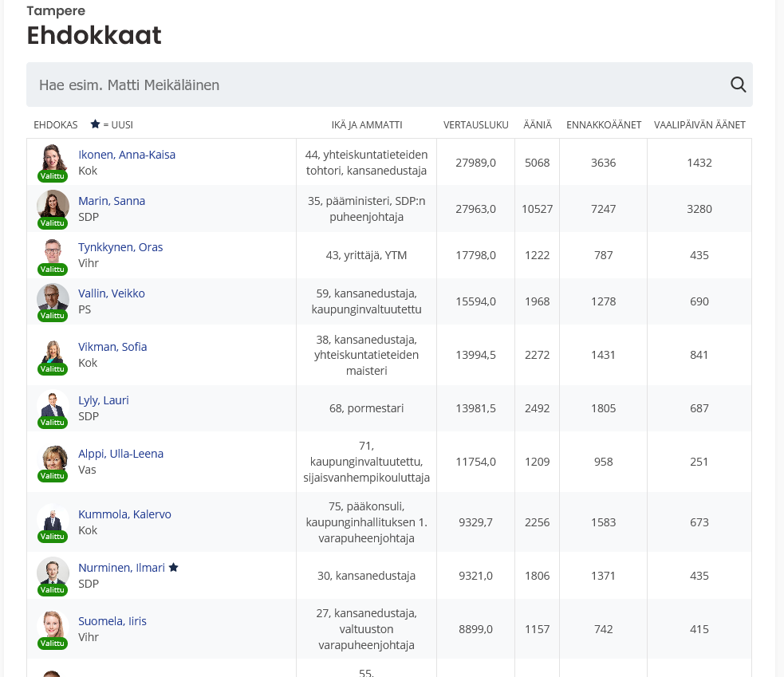Click the search field for candidates
The height and width of the screenshot is (677, 784).
click(x=375, y=85)
